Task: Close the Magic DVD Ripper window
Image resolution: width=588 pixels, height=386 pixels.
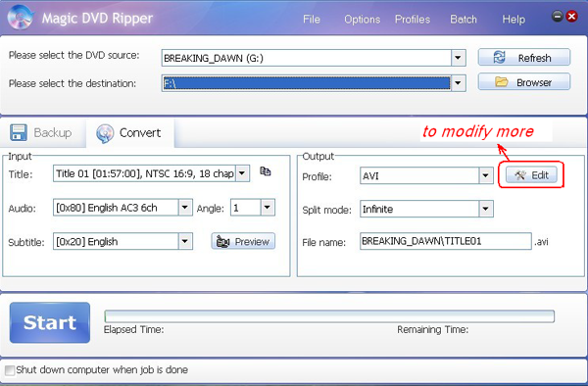Action: point(571,16)
